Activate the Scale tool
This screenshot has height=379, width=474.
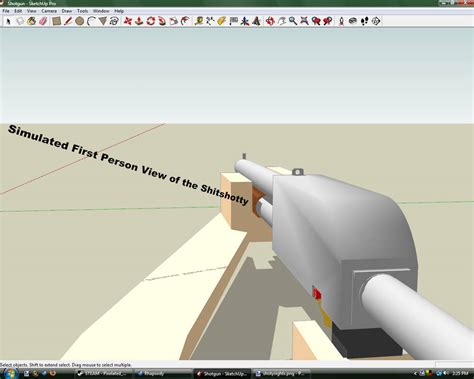pyautogui.click(x=174, y=21)
